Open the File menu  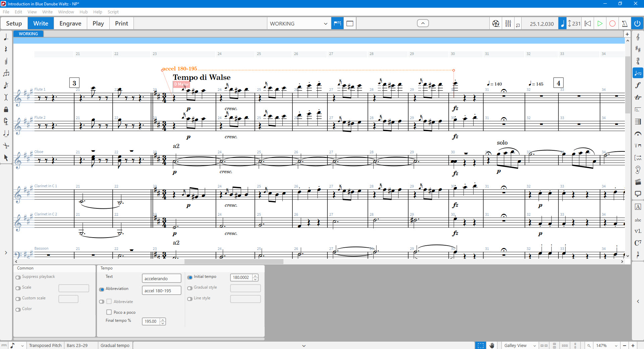6,12
